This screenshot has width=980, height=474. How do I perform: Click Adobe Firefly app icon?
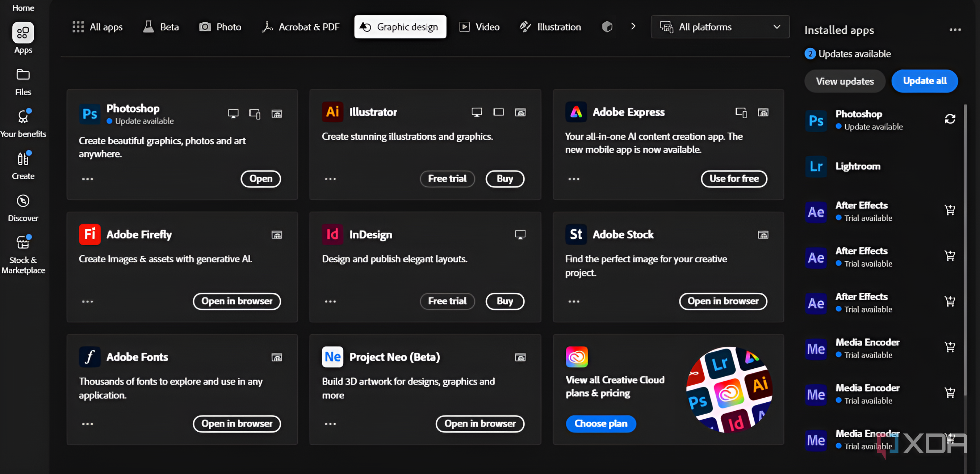[x=89, y=234]
